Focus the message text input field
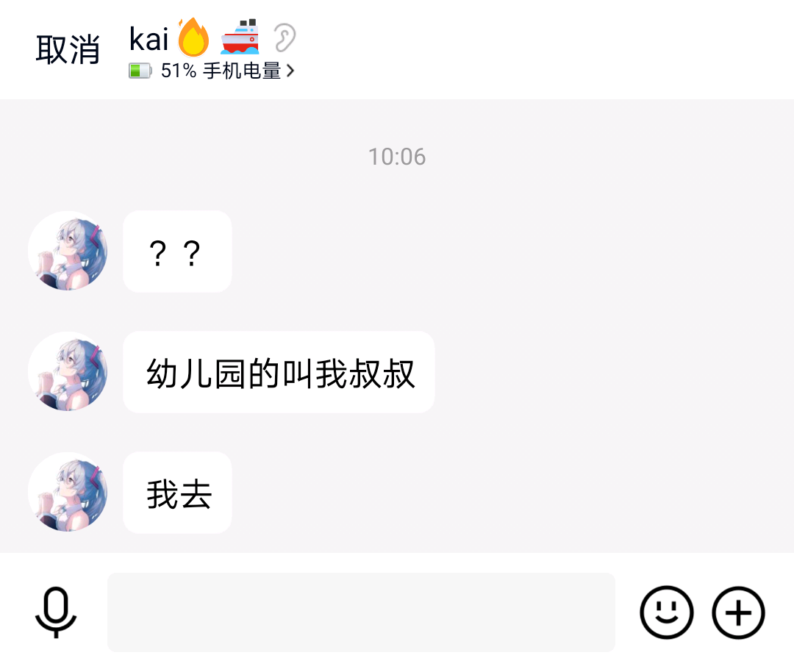The height and width of the screenshot is (672, 794). coord(361,612)
